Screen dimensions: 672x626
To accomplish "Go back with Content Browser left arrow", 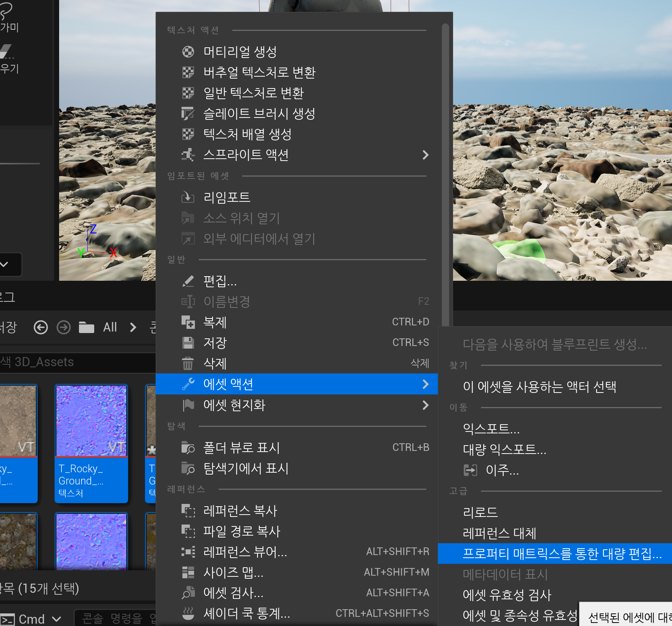I will (x=41, y=327).
